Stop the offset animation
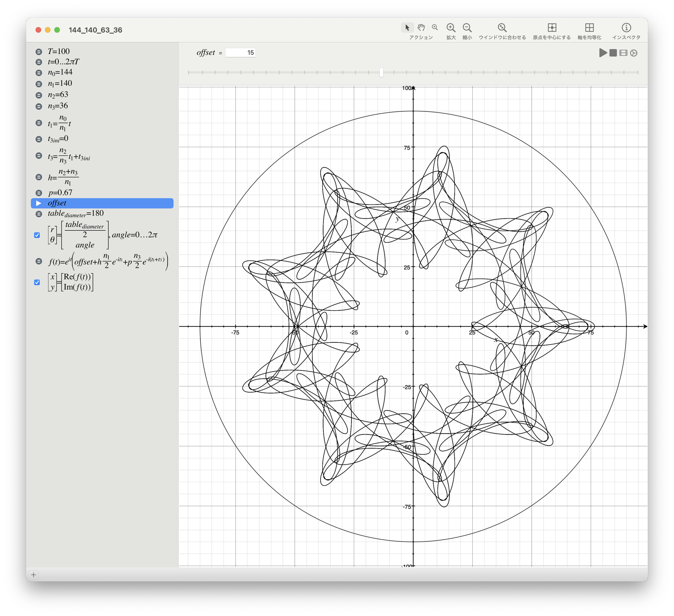Screen dimensions: 674x616 coord(613,53)
